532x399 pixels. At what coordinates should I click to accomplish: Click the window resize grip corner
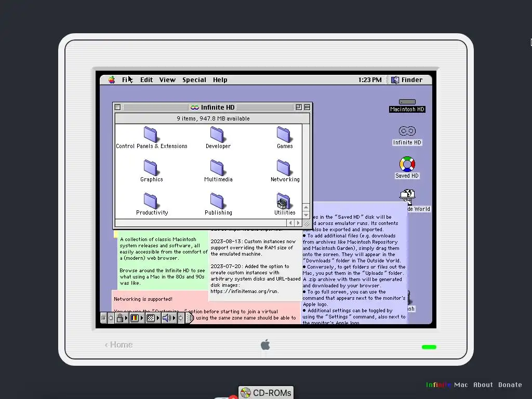click(x=307, y=223)
